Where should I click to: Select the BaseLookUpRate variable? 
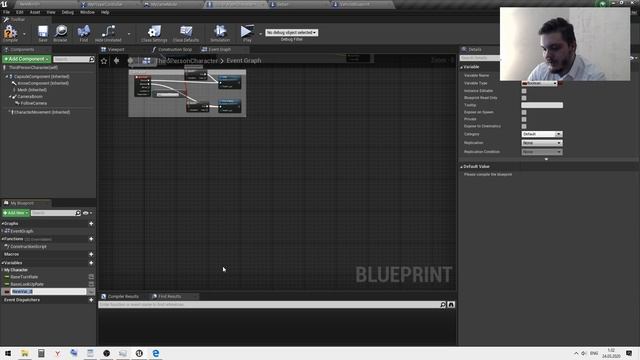(x=27, y=284)
